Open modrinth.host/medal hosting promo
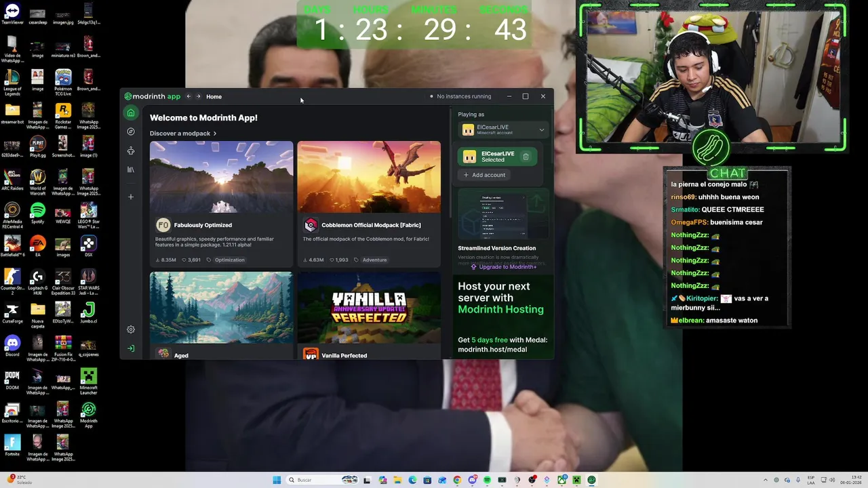 [x=492, y=350]
